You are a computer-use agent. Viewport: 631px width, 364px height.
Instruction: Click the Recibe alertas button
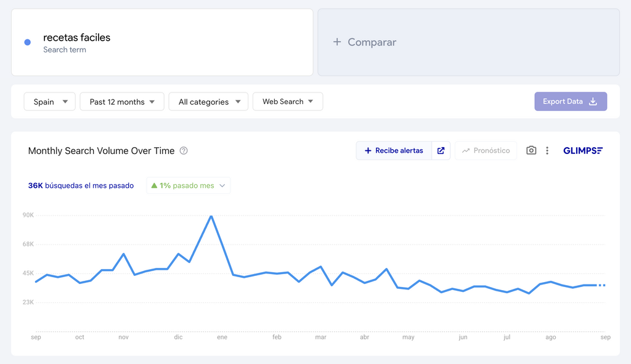coord(394,150)
